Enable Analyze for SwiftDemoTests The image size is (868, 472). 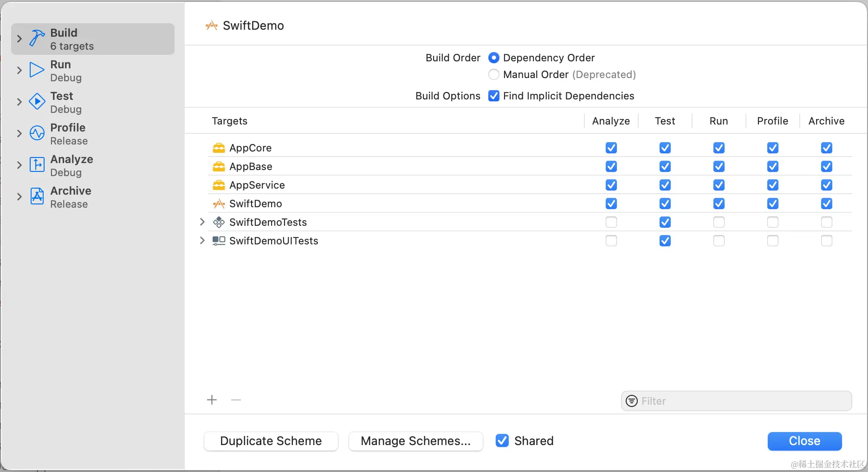pos(611,222)
